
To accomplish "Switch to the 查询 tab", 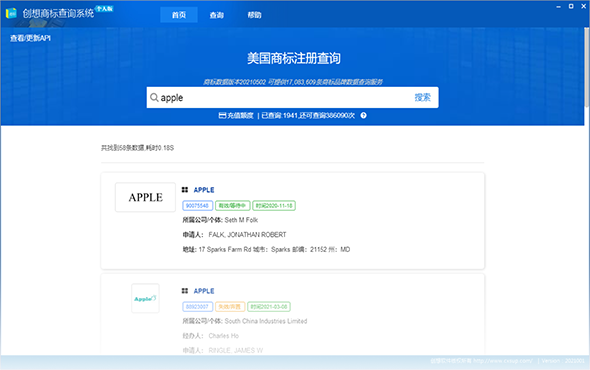I will pyautogui.click(x=217, y=15).
